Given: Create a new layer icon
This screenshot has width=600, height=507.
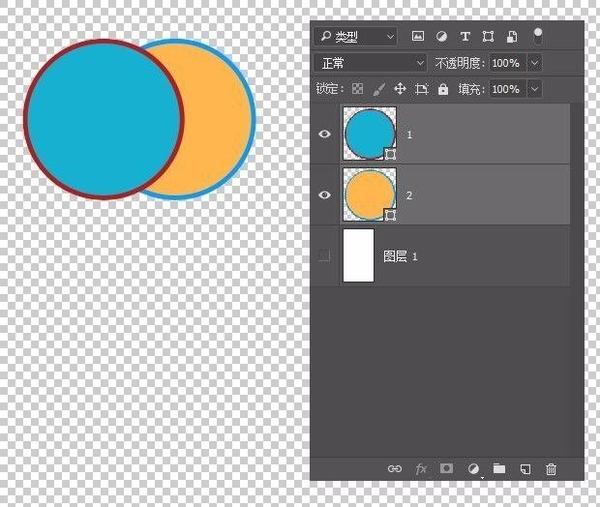Looking at the screenshot, I should (525, 469).
